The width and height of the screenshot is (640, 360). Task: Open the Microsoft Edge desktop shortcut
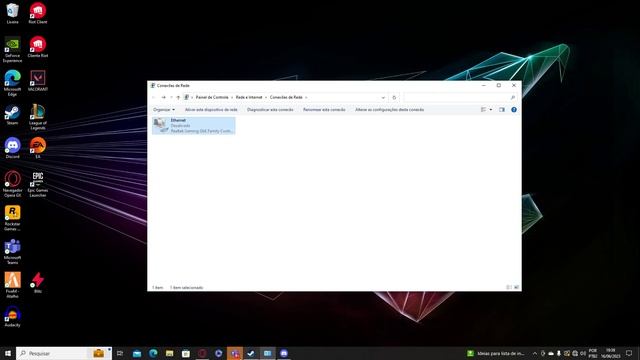pyautogui.click(x=13, y=83)
